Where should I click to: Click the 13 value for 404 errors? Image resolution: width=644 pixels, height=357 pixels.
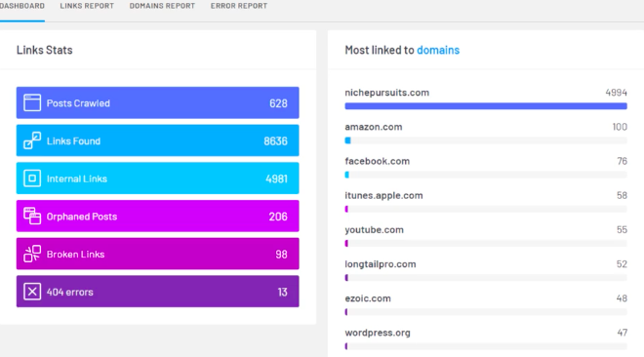click(283, 293)
